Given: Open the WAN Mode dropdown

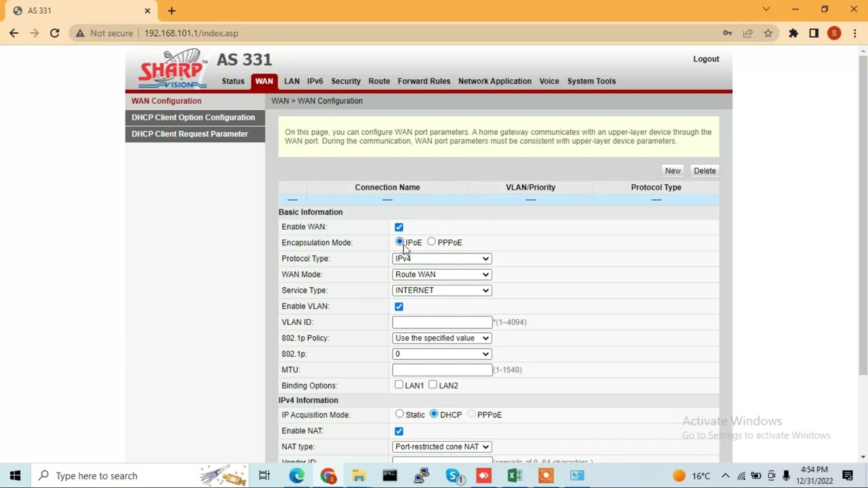Looking at the screenshot, I should (441, 274).
